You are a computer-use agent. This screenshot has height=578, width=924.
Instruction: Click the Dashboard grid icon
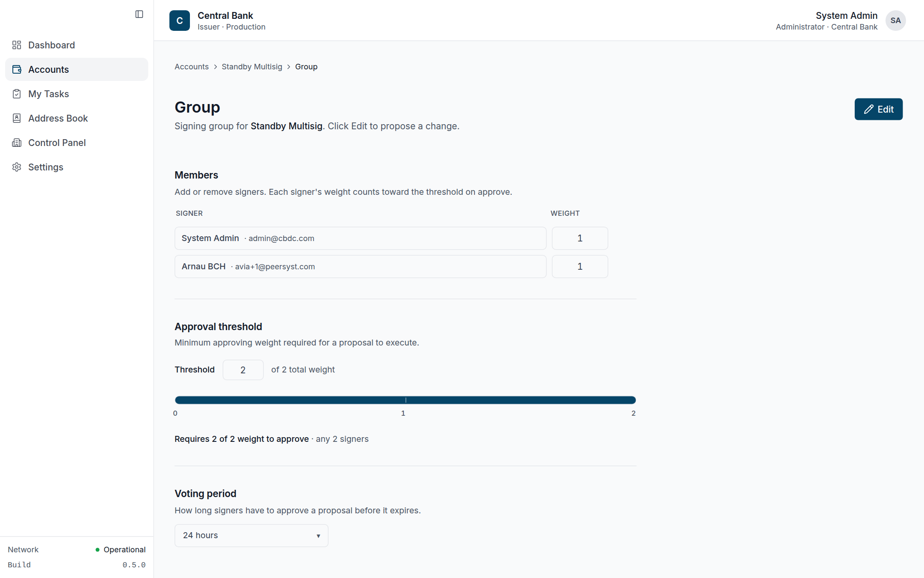pyautogui.click(x=17, y=45)
